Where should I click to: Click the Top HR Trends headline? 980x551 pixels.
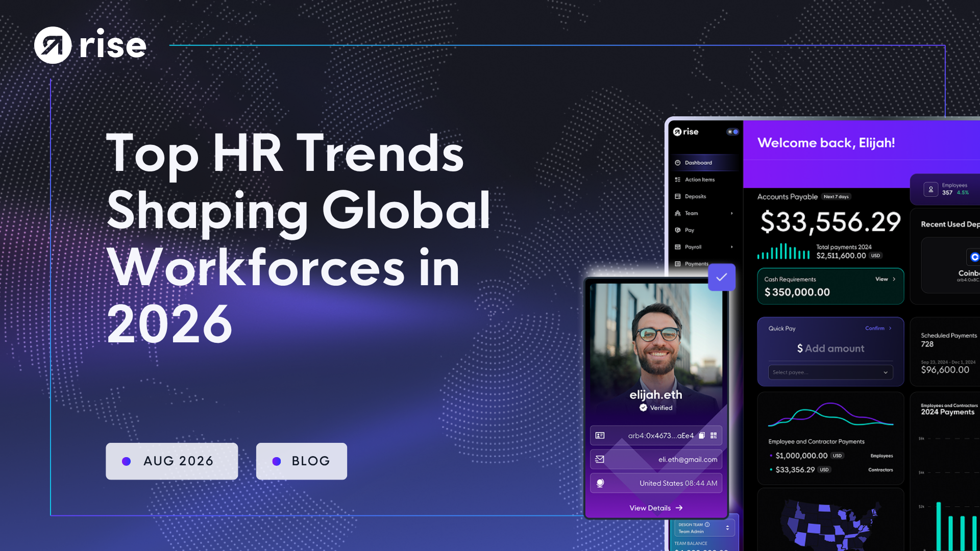tap(299, 238)
